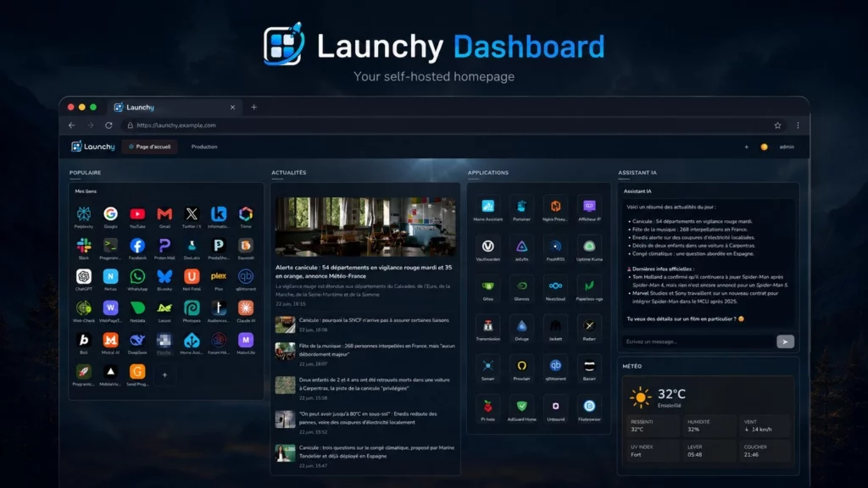868x488 pixels.
Task: Open the Twitter / X link icon
Action: (x=192, y=214)
